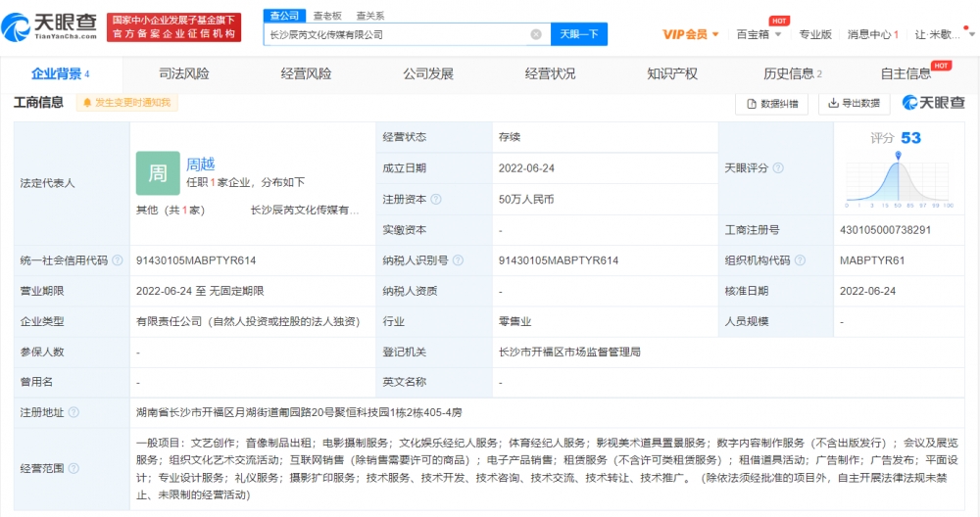Screen dimensions: 980x517
Task: Click the help icon next to 统一社会信用代码
Action: (117, 260)
